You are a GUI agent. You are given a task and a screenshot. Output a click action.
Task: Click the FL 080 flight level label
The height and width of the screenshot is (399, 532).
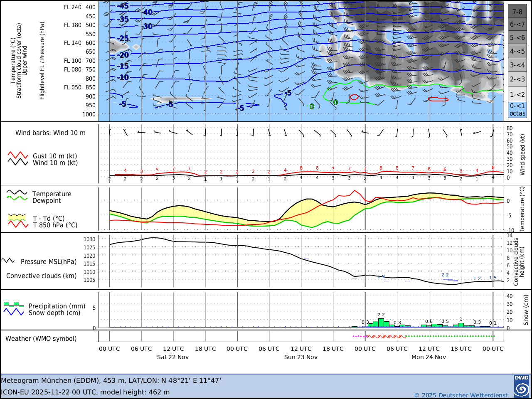[73, 69]
